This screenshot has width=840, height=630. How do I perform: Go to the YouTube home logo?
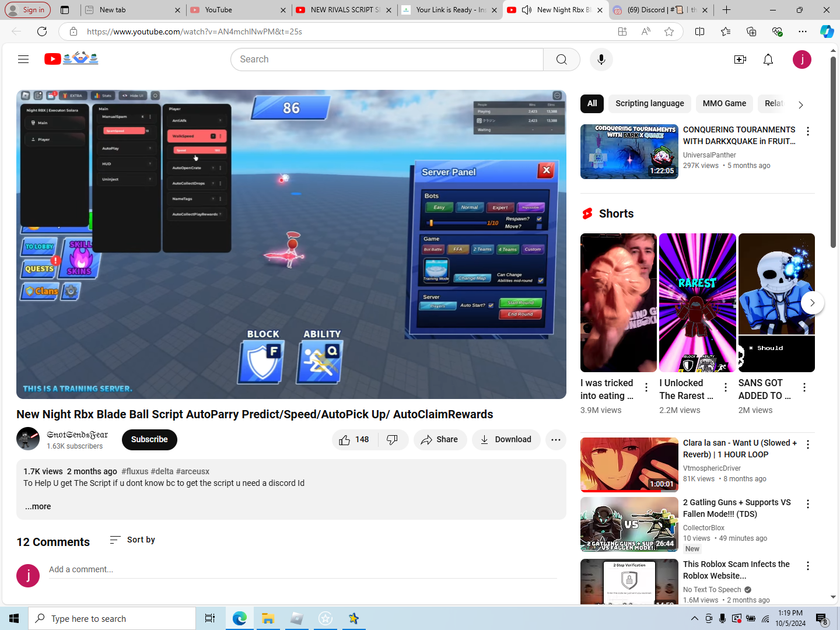tap(71, 58)
